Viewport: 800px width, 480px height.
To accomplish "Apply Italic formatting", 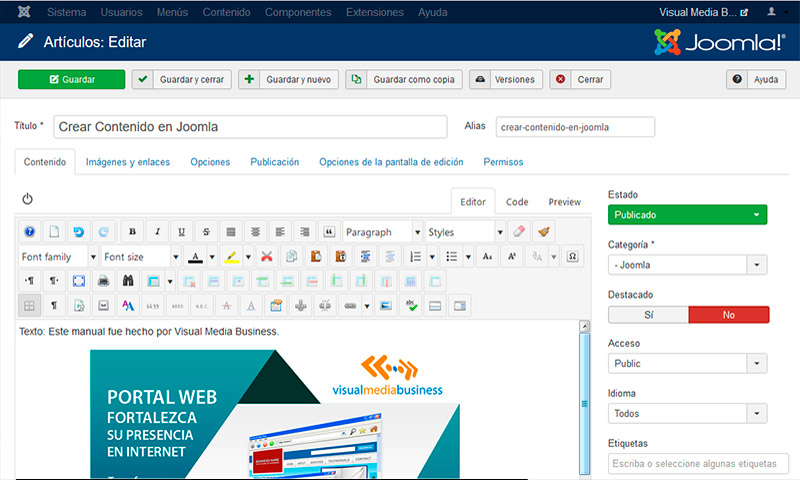I will [x=157, y=232].
